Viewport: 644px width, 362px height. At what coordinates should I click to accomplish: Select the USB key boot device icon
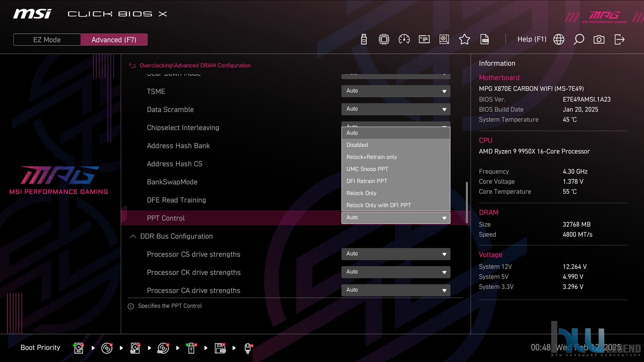point(192,348)
